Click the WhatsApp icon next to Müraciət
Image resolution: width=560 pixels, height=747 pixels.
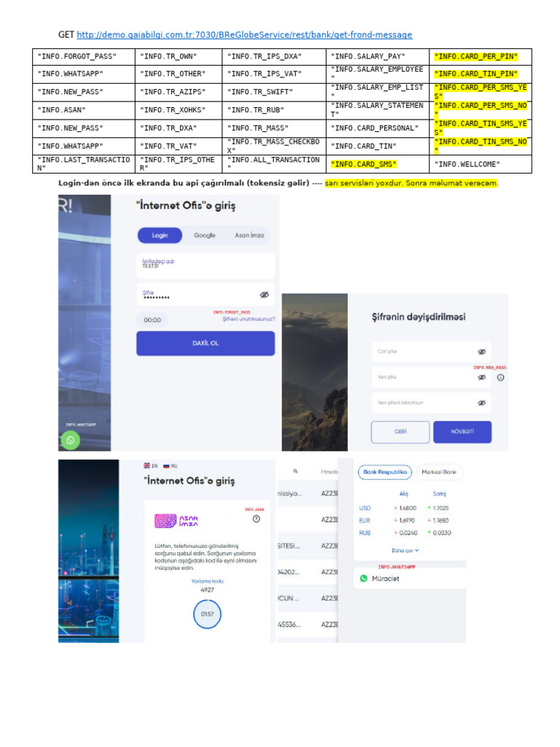pos(364,578)
